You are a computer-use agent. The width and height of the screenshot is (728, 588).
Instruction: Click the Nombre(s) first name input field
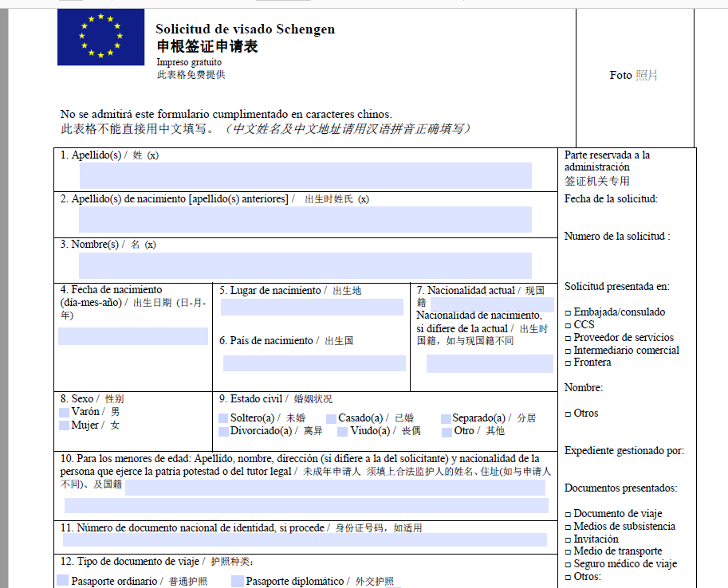(x=305, y=265)
